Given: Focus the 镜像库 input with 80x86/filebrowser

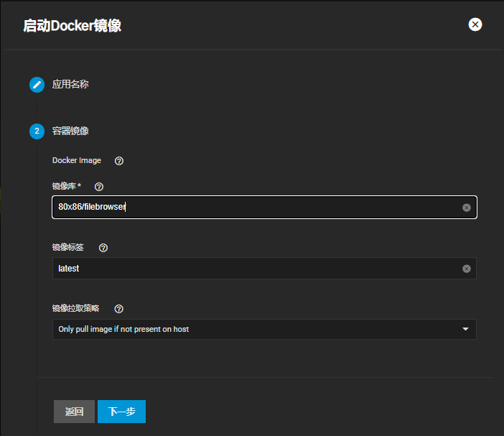Looking at the screenshot, I should click(x=264, y=207).
